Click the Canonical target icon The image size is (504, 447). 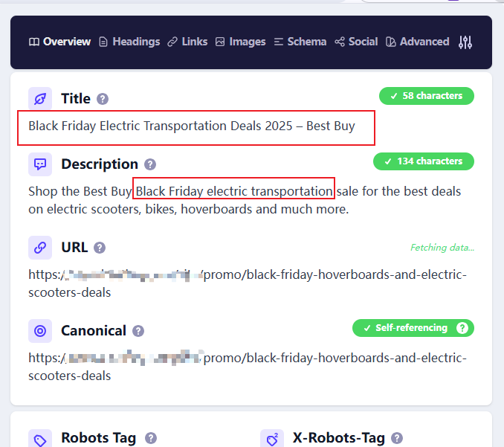tap(40, 331)
